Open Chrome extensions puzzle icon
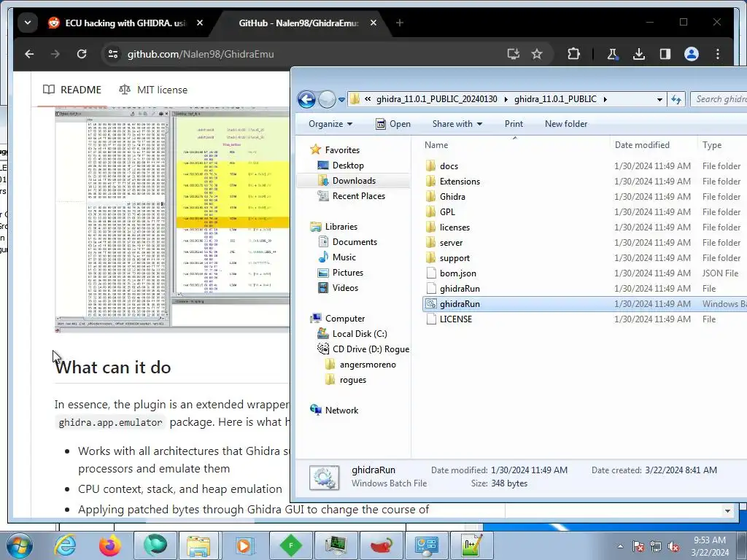Screen dimensions: 747x560 (x=573, y=54)
